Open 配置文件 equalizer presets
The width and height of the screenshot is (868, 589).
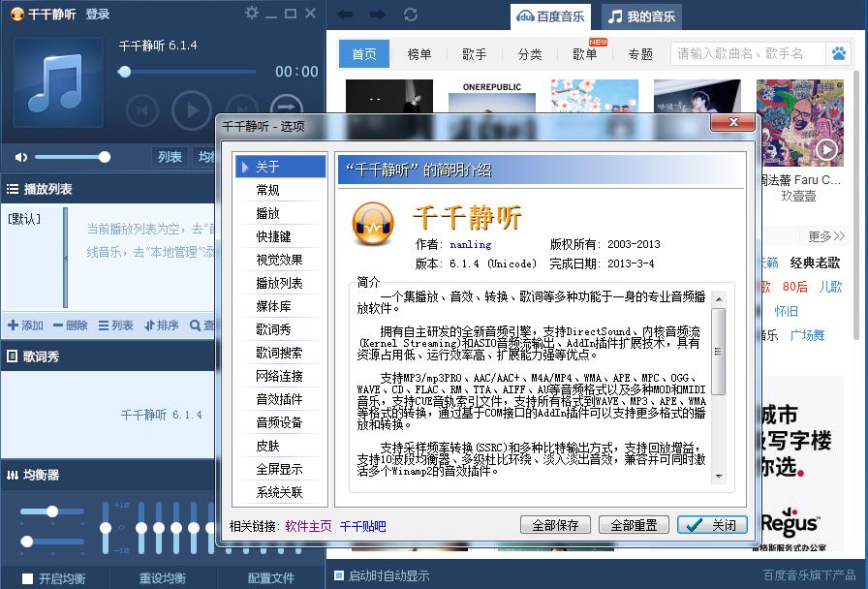270,578
